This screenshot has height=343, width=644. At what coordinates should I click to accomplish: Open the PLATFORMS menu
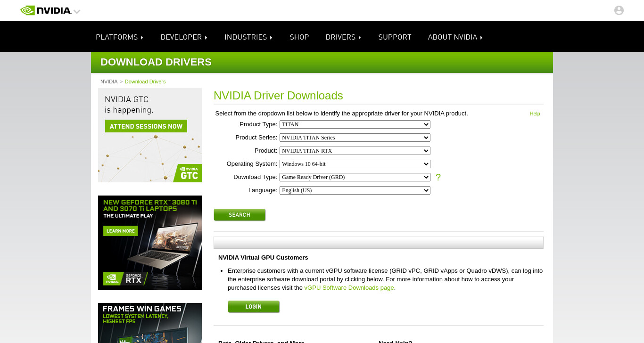(x=119, y=37)
